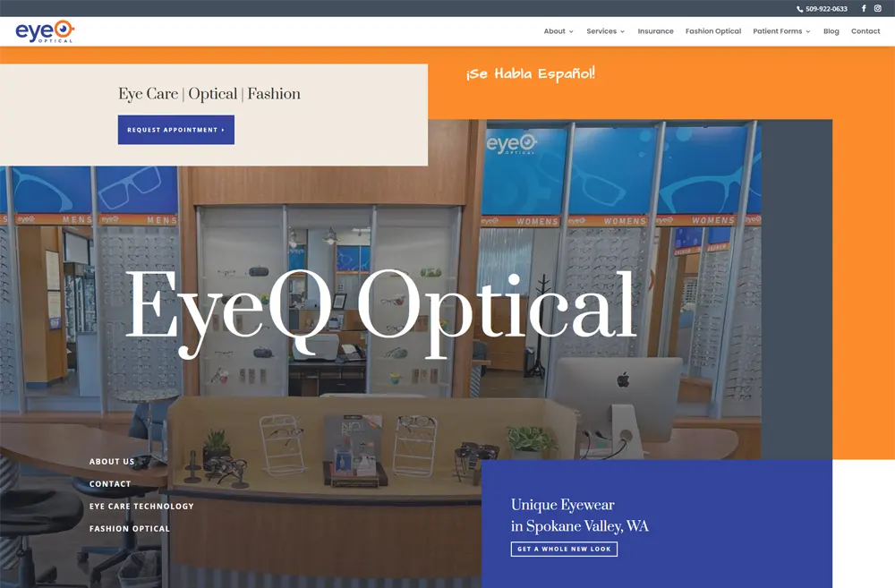The height and width of the screenshot is (588, 895).
Task: Open Fashion Optical link in hero list
Action: pyautogui.click(x=130, y=529)
